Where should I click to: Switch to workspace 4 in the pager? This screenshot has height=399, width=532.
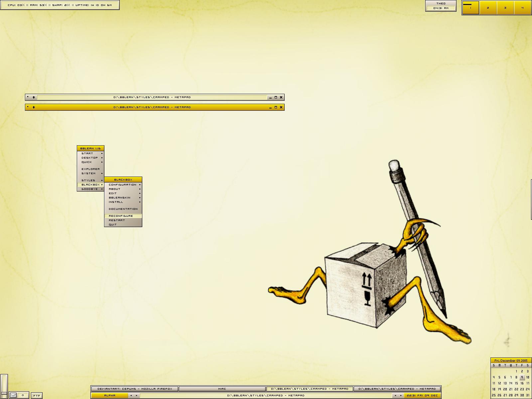pos(522,8)
